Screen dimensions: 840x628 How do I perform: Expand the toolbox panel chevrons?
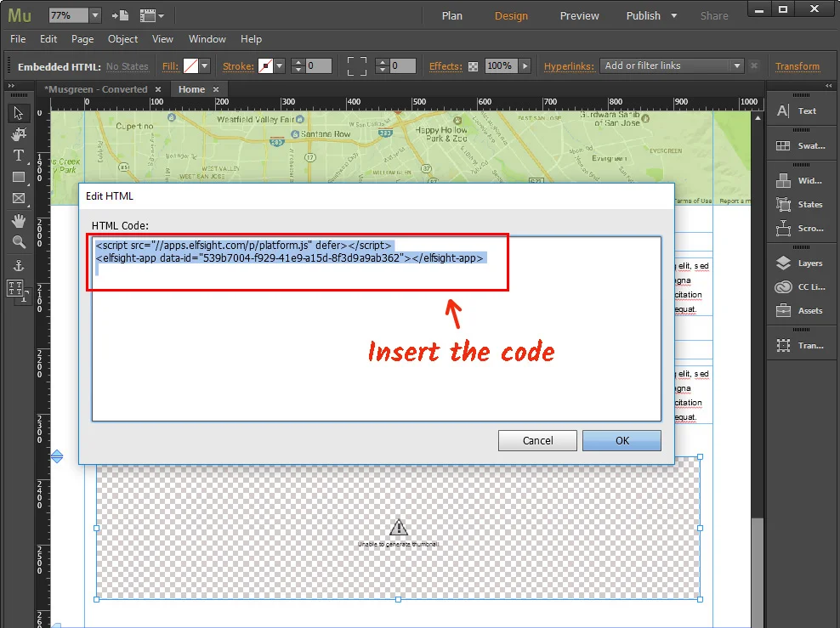click(x=12, y=86)
